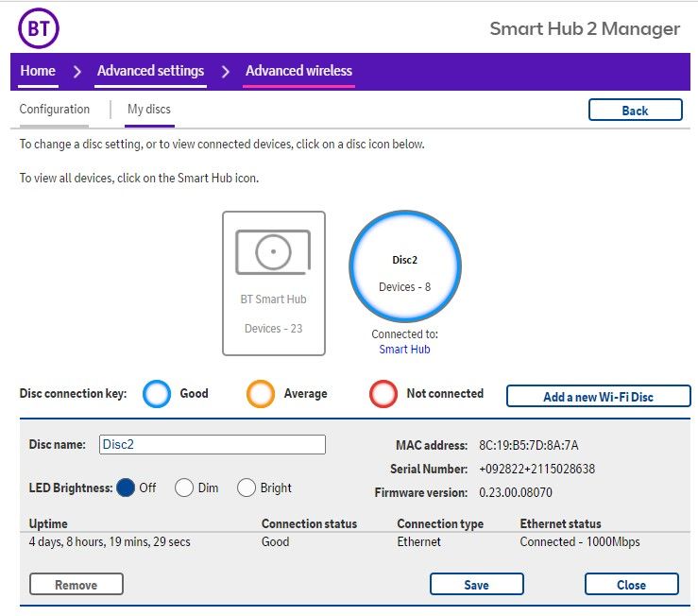This screenshot has width=698, height=616.
Task: Go to Home in the breadcrumb
Action: point(38,71)
